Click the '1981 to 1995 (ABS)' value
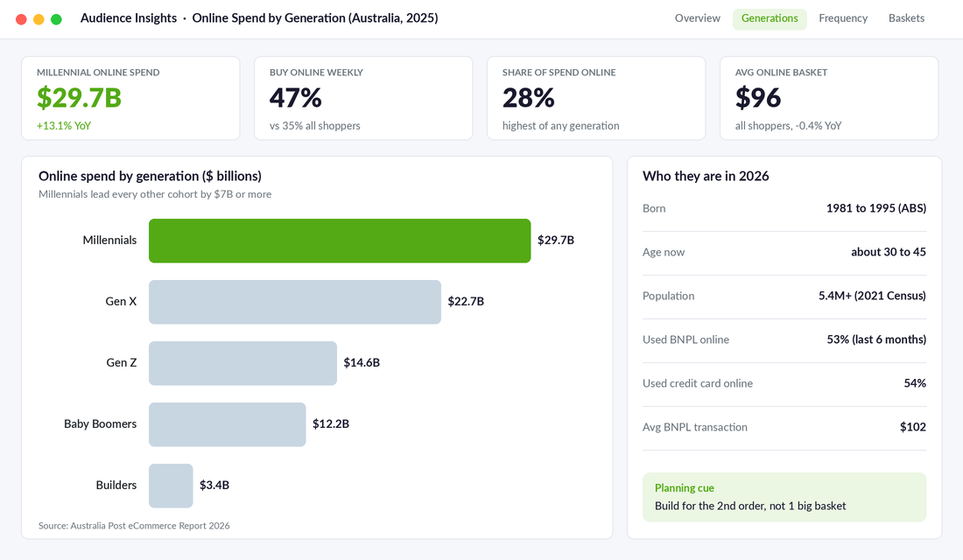 (875, 208)
